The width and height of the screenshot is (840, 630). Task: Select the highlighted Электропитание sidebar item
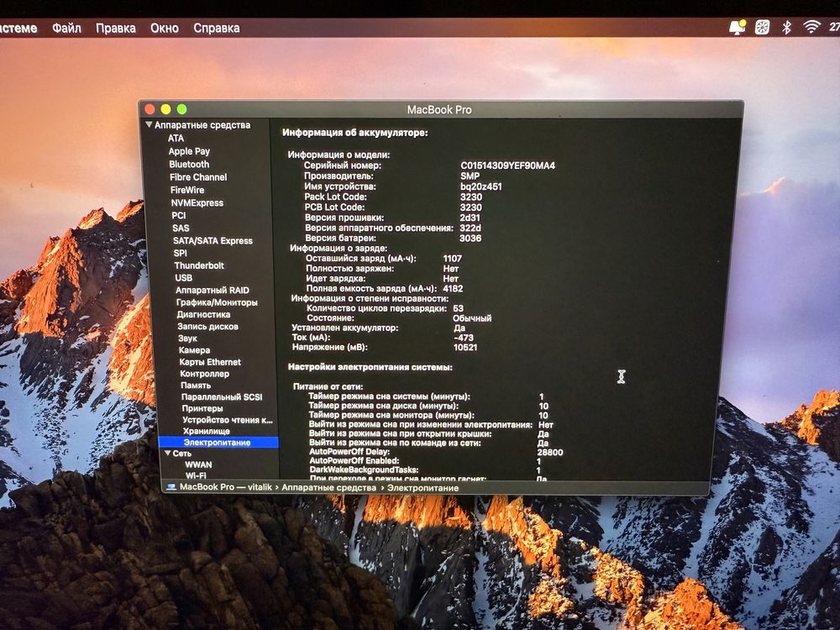(218, 442)
